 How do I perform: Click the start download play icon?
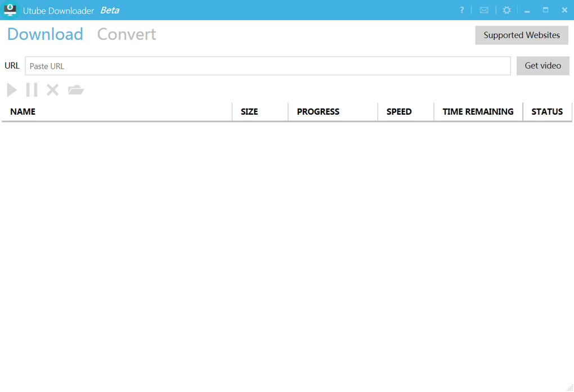[x=12, y=89]
